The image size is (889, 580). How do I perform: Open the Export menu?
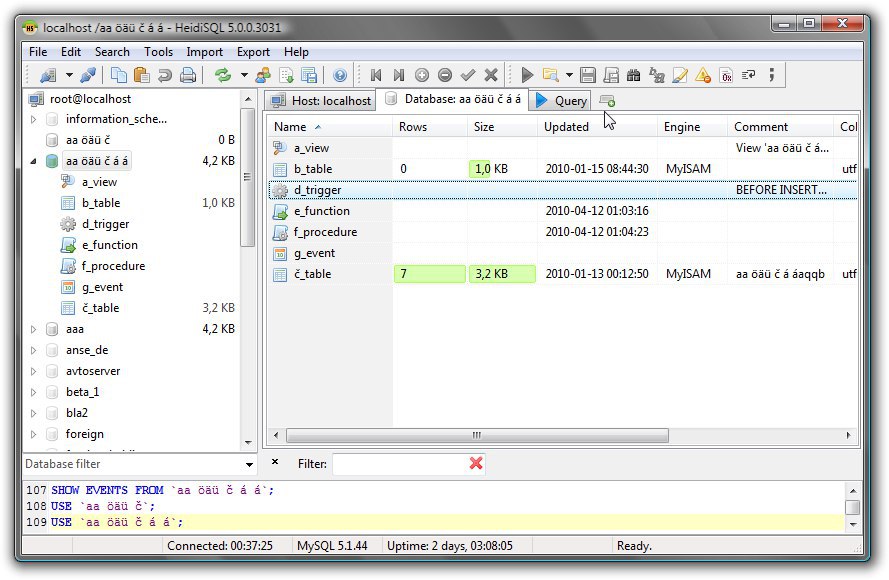253,52
